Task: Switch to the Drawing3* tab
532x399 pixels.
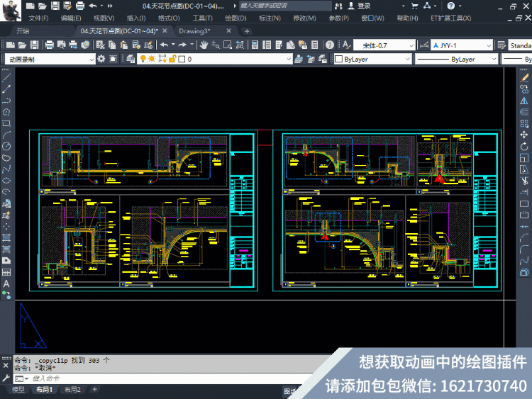Action: (195, 31)
